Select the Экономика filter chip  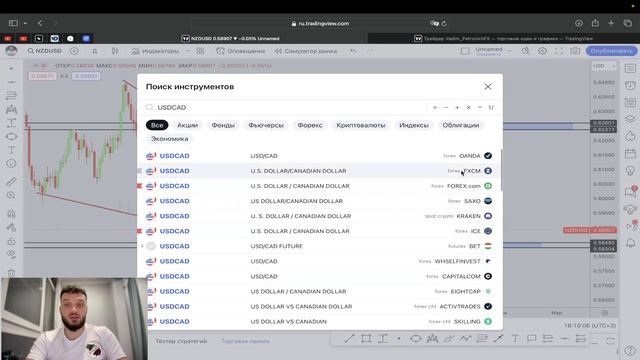[170, 139]
